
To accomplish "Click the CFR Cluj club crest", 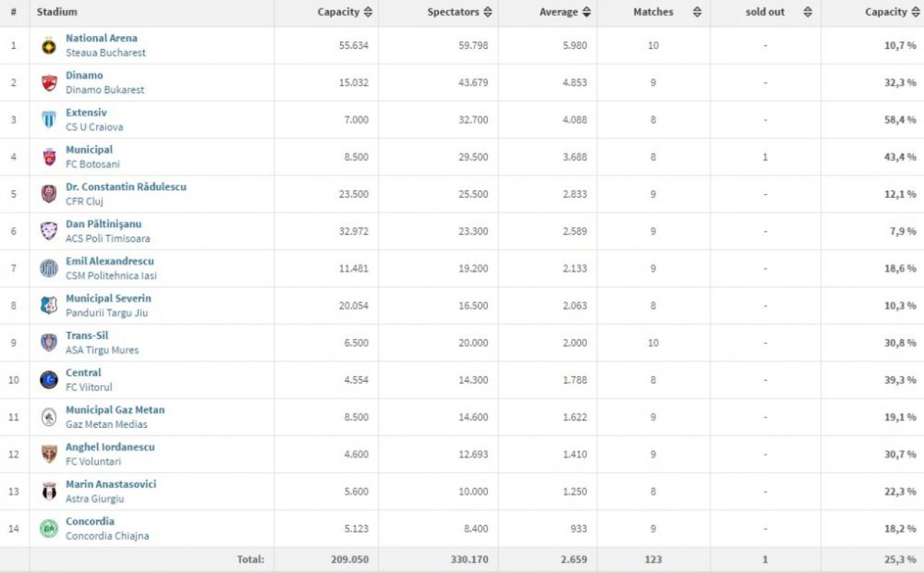I will [49, 194].
